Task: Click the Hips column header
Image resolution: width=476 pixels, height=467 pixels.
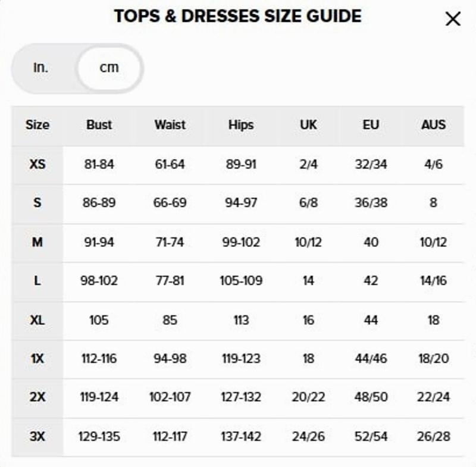Action: [241, 125]
